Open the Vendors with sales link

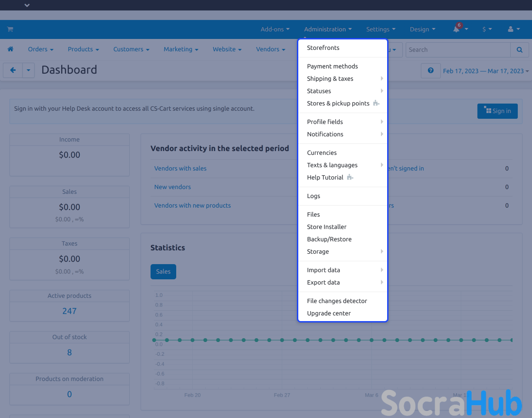pos(180,169)
